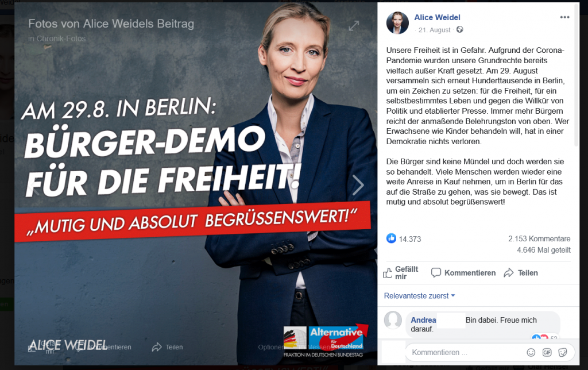Open the 21. August timestamp link
This screenshot has height=370, width=588.
(x=434, y=30)
